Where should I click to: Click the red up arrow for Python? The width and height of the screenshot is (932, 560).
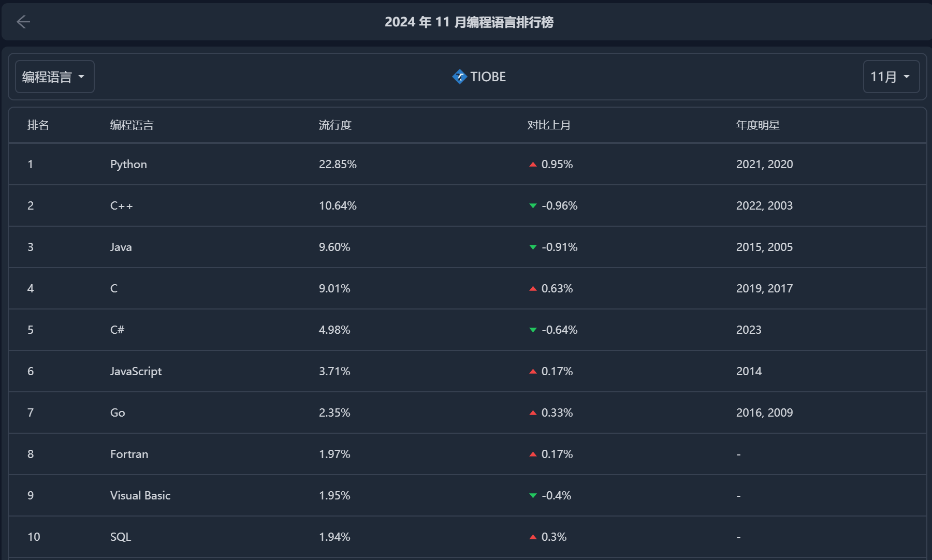[x=533, y=165]
